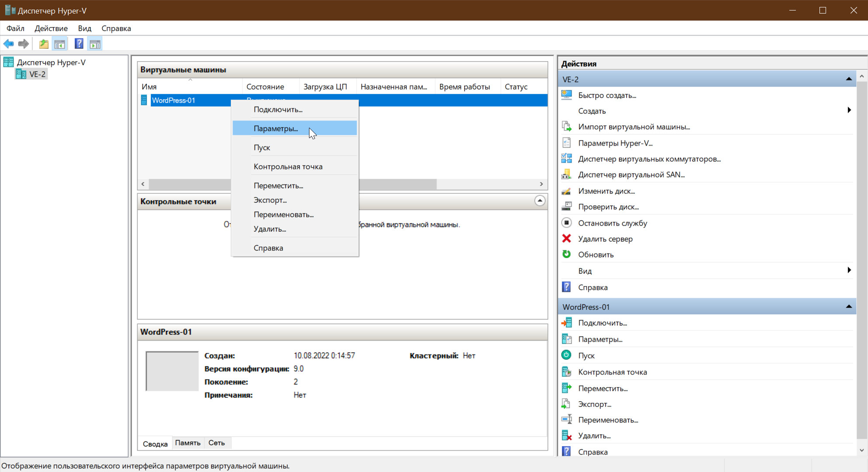Image resolution: width=868 pixels, height=472 pixels.
Task: Click the Stop Service icon
Action: click(566, 223)
